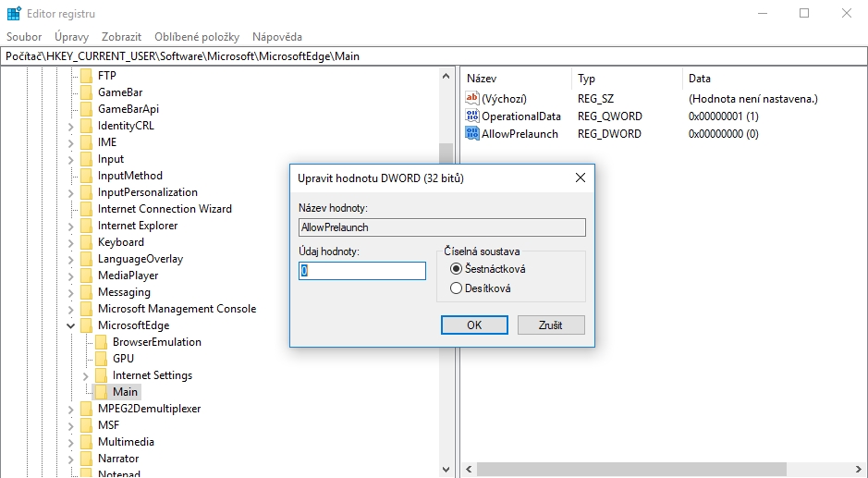Click the Registry Editor app icon in title bar

coord(14,13)
